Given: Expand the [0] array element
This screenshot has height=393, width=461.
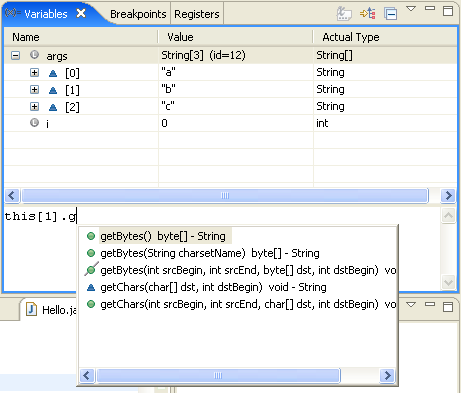Looking at the screenshot, I should [x=34, y=72].
